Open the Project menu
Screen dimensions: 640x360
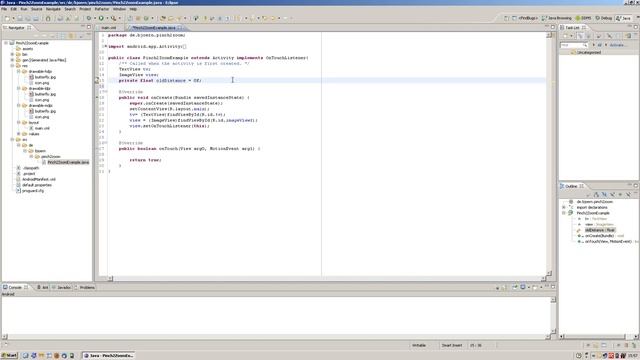(x=85, y=9)
